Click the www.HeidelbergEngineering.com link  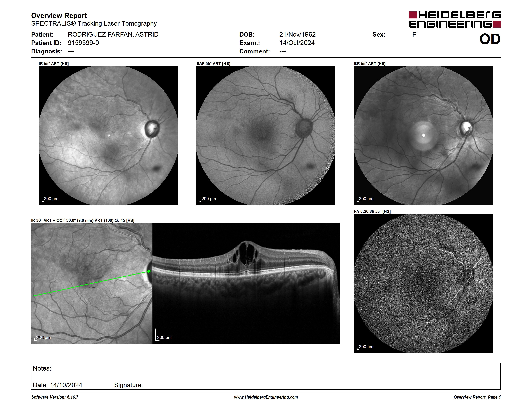(x=266, y=397)
